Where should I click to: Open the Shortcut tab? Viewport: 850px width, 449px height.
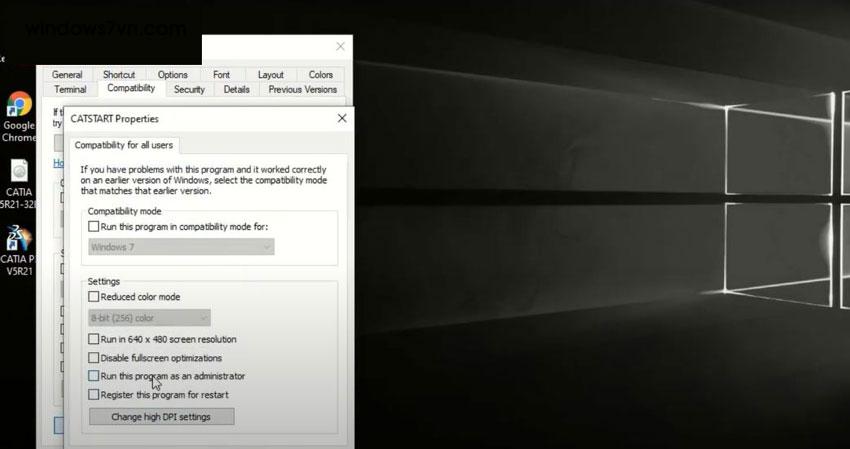point(118,75)
